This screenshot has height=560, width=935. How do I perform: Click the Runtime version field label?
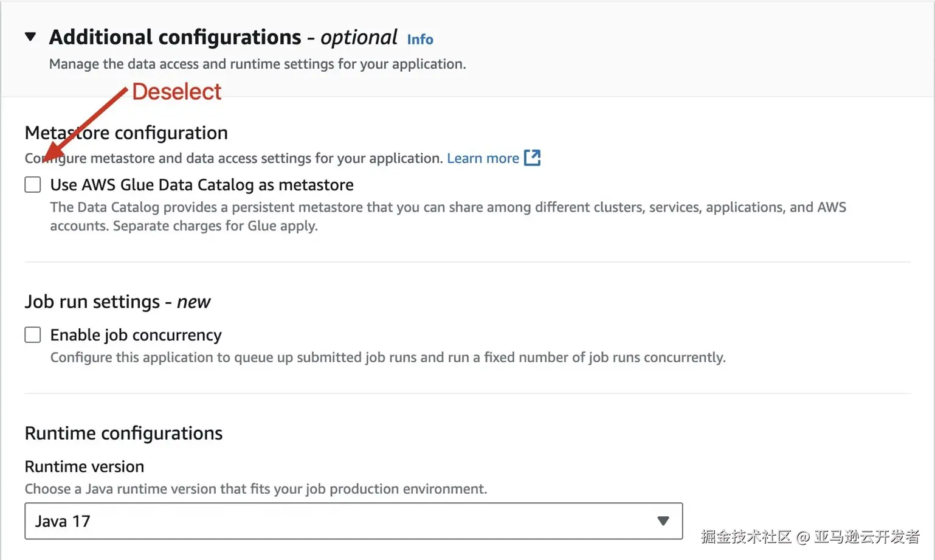85,466
